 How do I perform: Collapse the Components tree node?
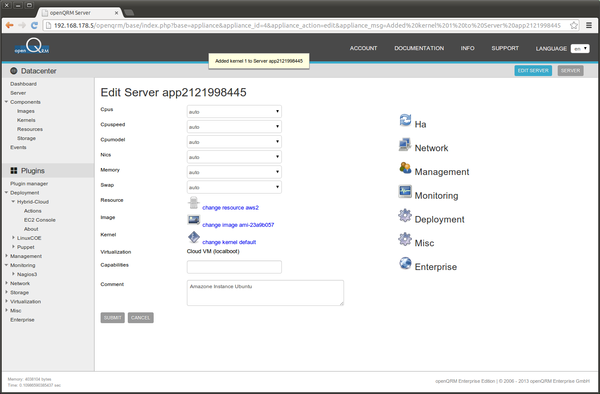(7, 102)
